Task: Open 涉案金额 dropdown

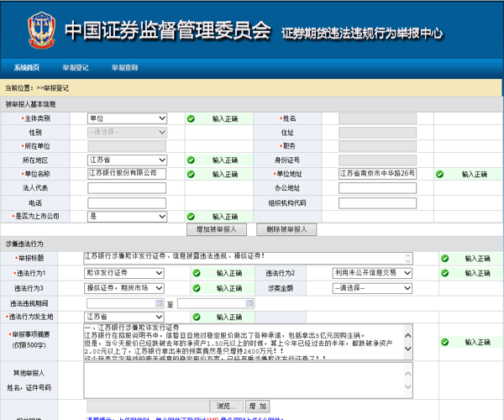Action: pos(372,288)
